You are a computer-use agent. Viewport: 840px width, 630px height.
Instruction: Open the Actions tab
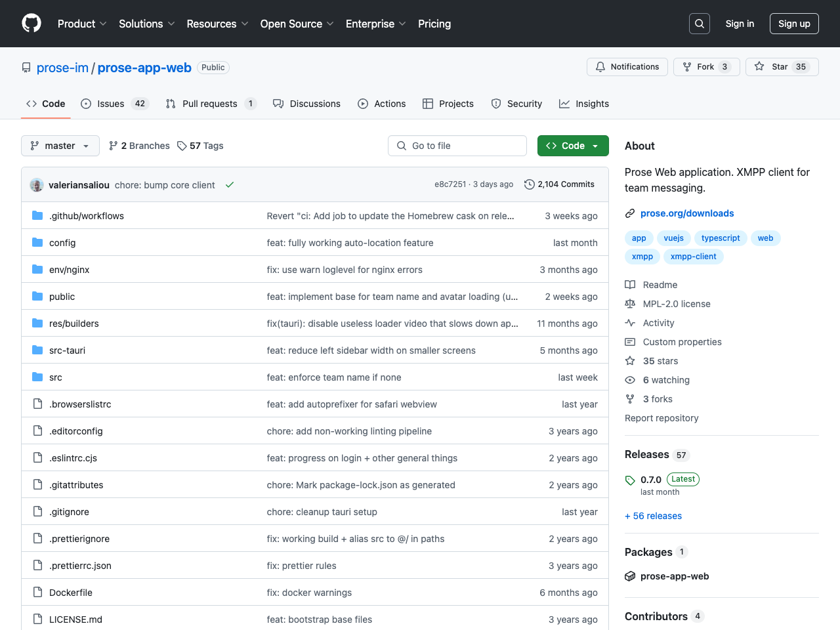(x=382, y=104)
